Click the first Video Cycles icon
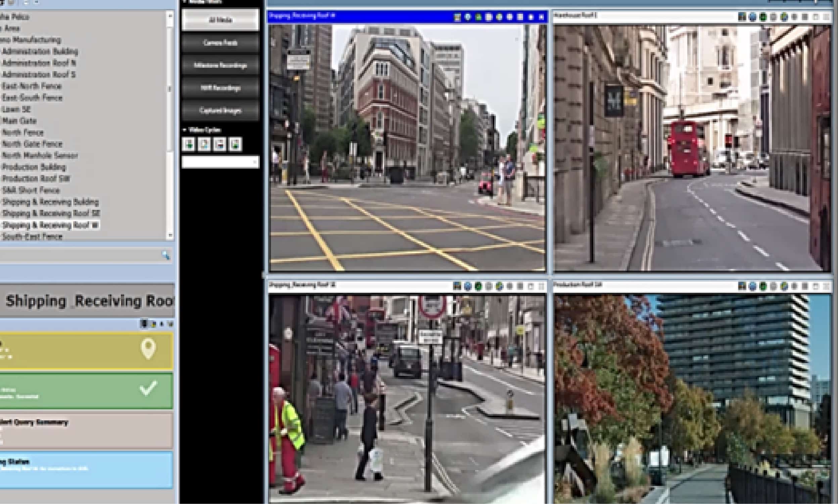The image size is (838, 504). [188, 144]
